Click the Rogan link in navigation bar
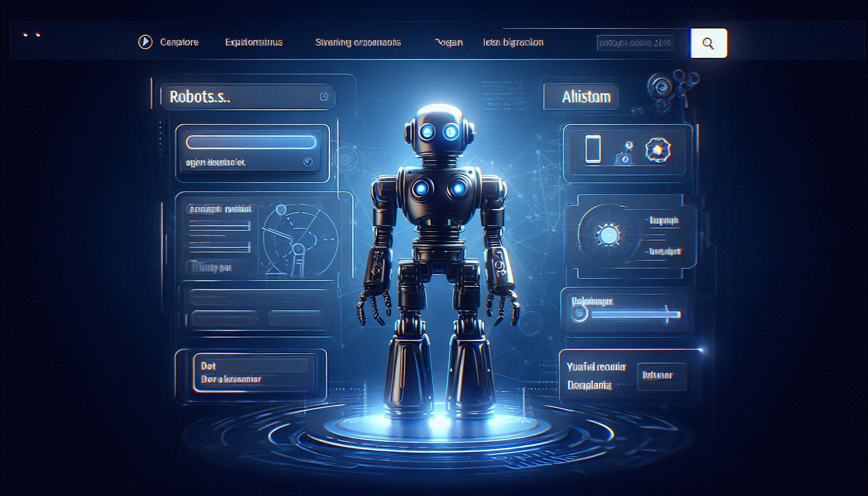Image resolution: width=868 pixels, height=496 pixels. pyautogui.click(x=449, y=42)
